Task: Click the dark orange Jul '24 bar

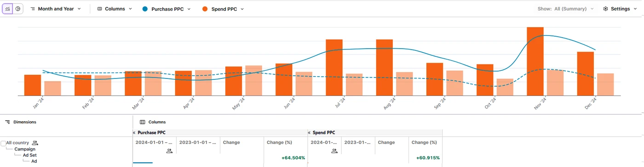Action: pos(334,67)
